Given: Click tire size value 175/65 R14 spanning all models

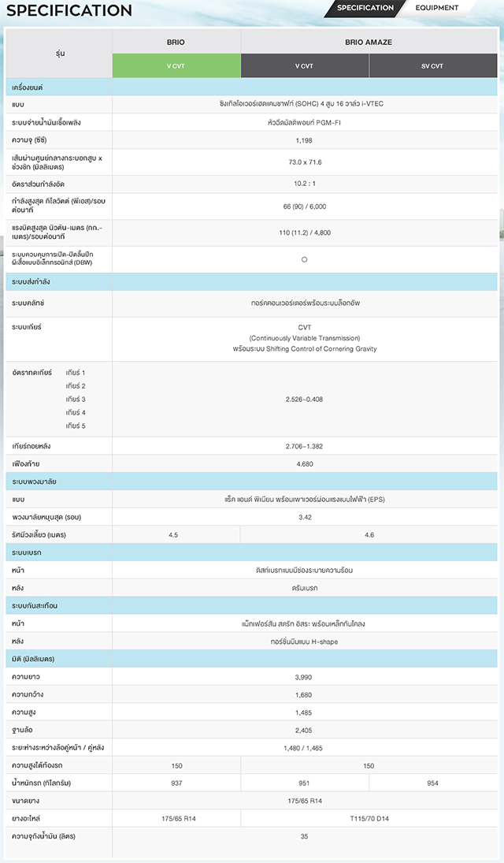Looking at the screenshot, I should coord(304,801).
